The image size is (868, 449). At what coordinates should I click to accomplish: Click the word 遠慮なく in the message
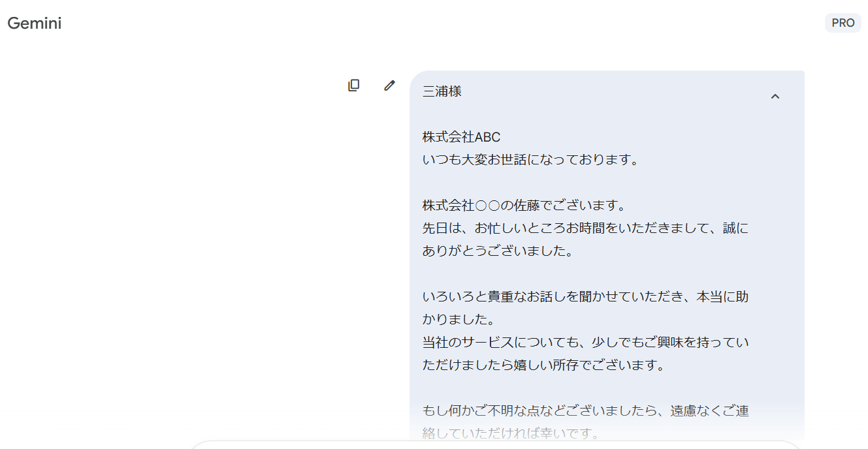tap(697, 411)
